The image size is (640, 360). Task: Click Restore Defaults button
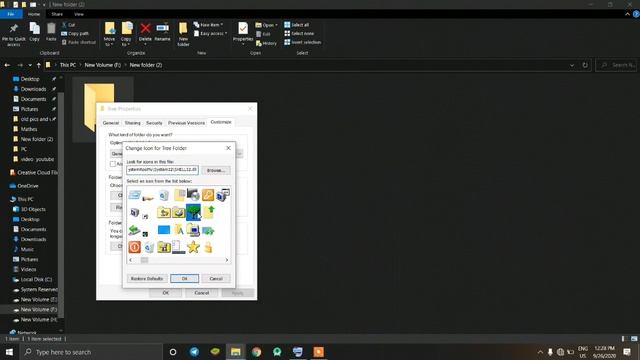147,278
